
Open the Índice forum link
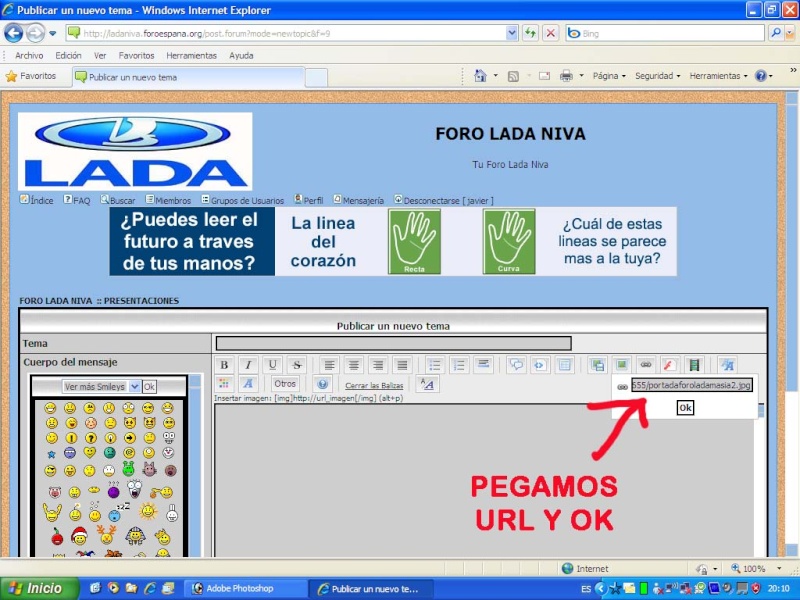[37, 200]
